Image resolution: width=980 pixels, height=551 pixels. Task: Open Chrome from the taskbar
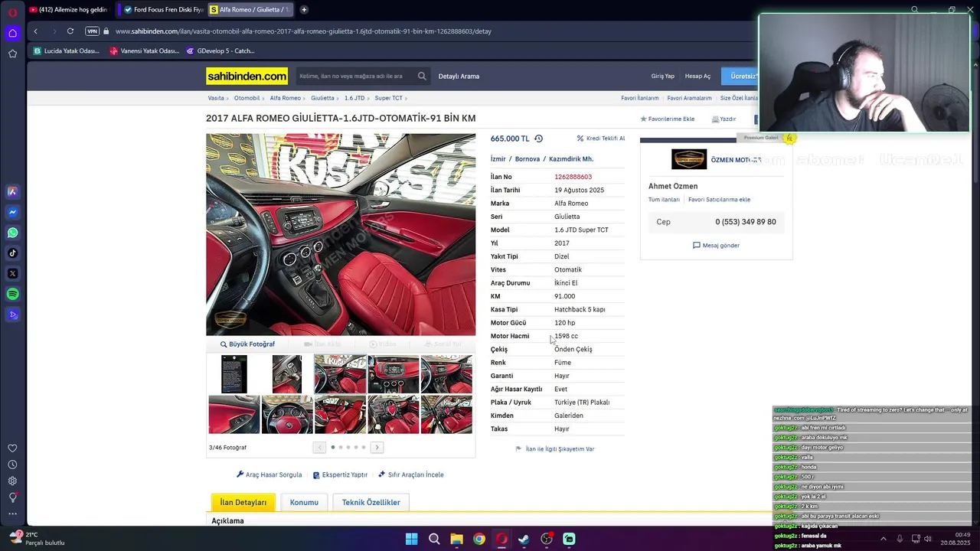point(479,539)
